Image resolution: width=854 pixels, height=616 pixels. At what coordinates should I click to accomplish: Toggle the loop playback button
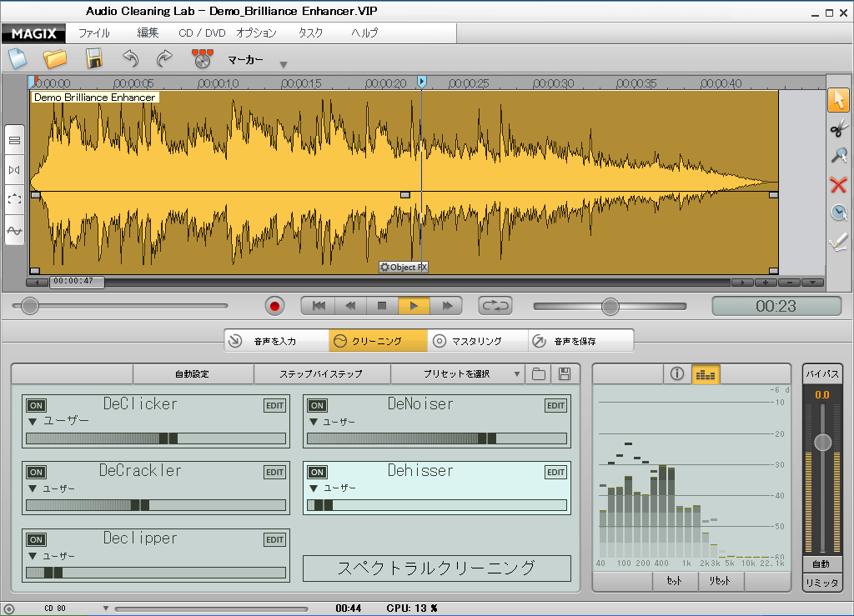coord(495,306)
